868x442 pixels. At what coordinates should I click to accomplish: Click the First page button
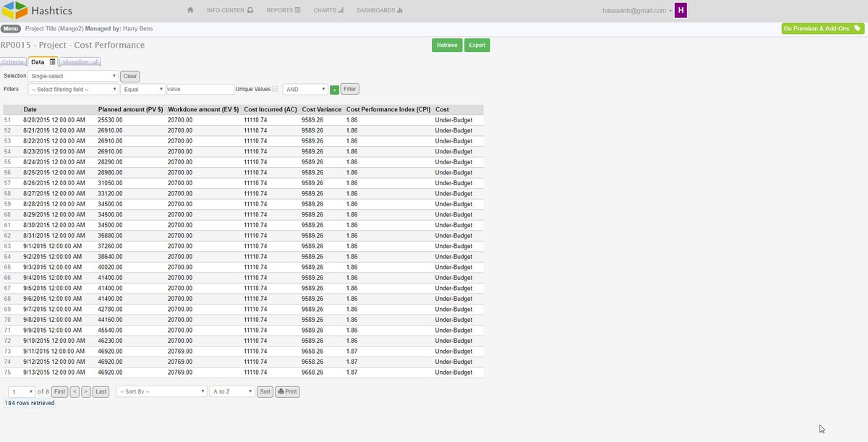tap(59, 391)
